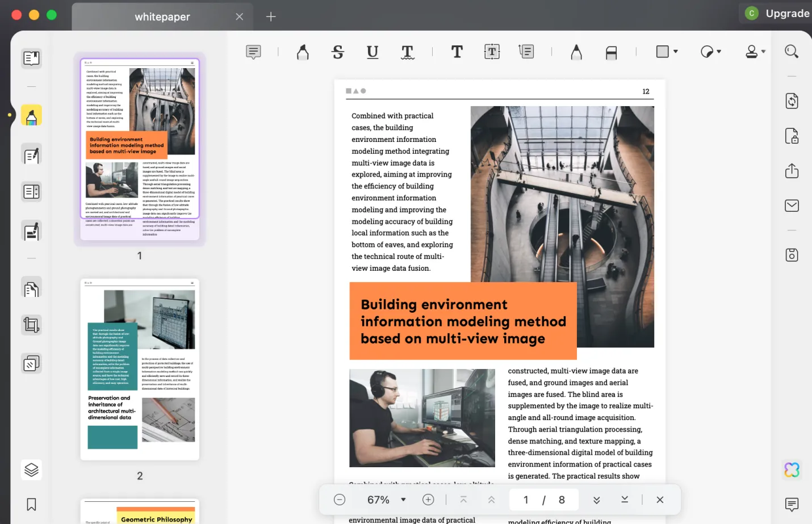Open the search panel
The image size is (812, 524).
pos(792,51)
